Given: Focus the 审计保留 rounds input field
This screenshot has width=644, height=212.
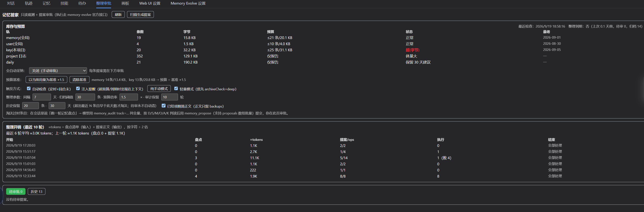Looking at the screenshot, I should 170,97.
